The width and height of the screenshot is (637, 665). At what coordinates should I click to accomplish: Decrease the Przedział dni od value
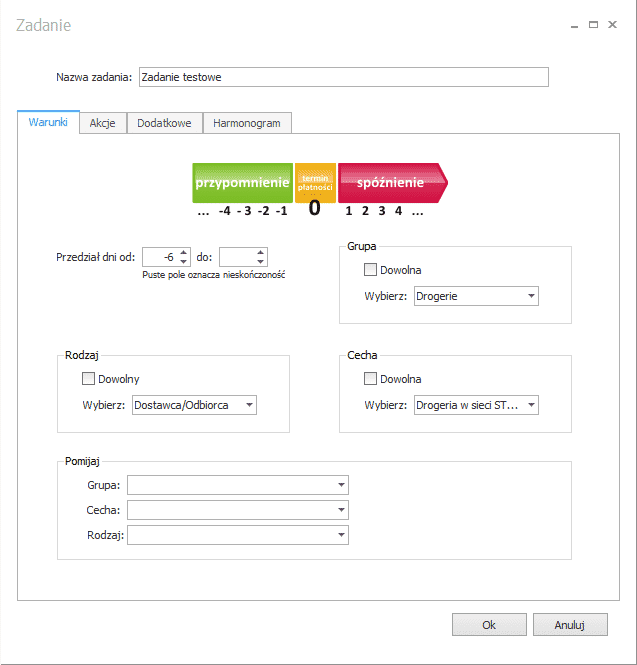coord(184,262)
